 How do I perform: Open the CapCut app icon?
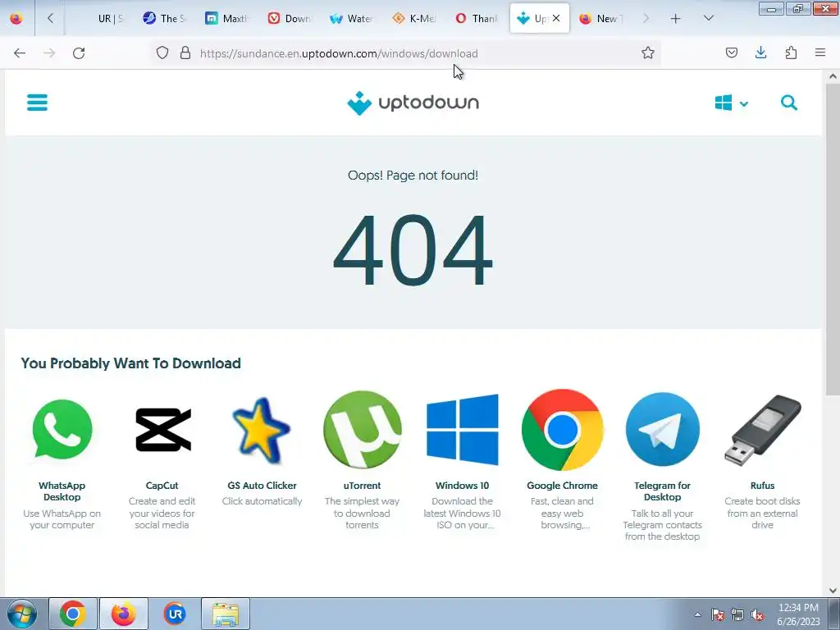(162, 430)
